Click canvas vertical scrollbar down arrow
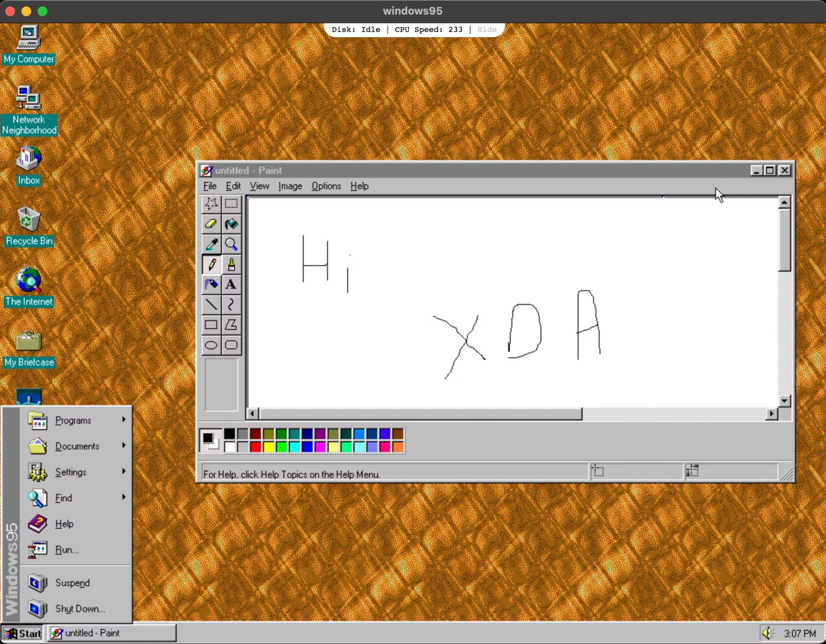 click(784, 401)
